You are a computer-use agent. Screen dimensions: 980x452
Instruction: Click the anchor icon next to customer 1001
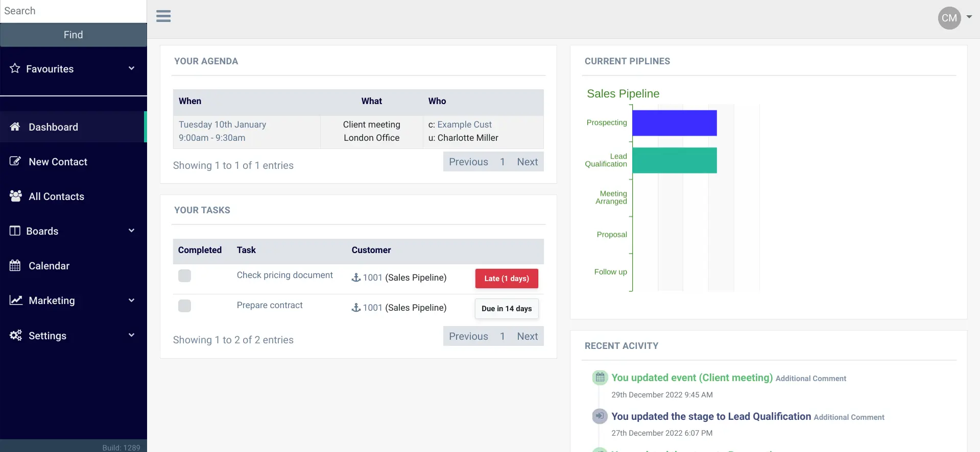click(355, 278)
